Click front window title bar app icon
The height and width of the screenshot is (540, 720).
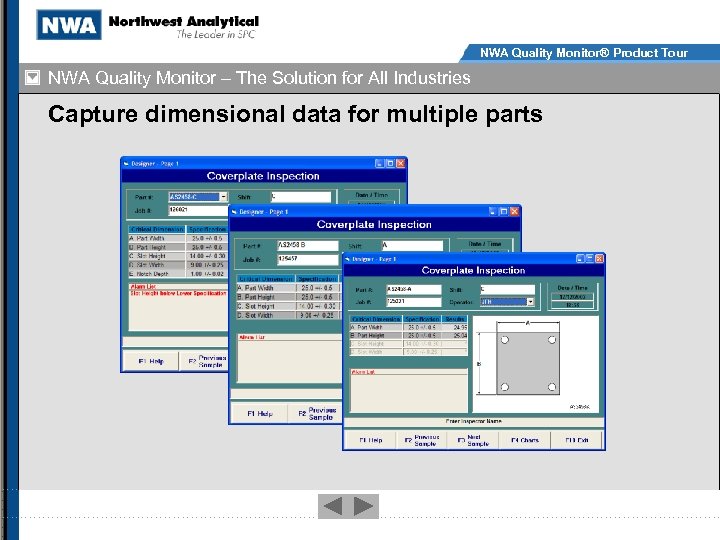pyautogui.click(x=348, y=259)
